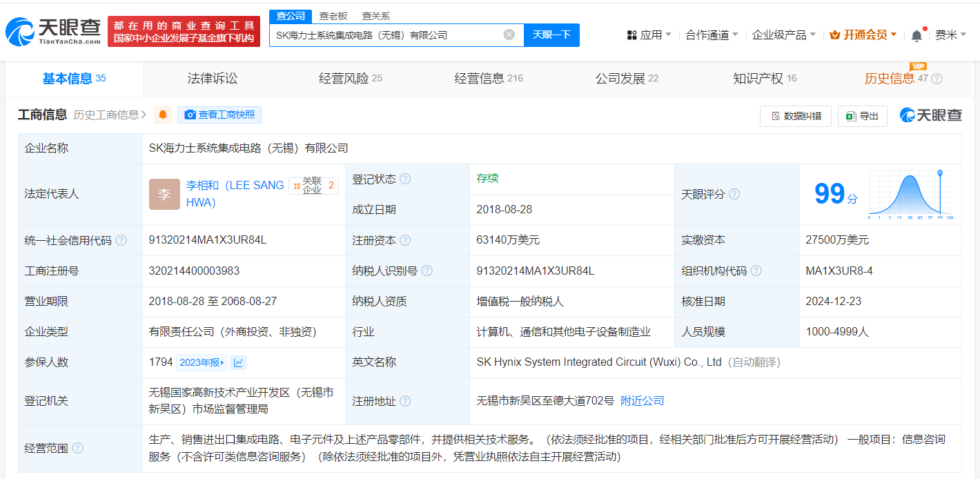This screenshot has width=980, height=479.
Task: Select the 历史信息 VIP tab
Action: (896, 79)
